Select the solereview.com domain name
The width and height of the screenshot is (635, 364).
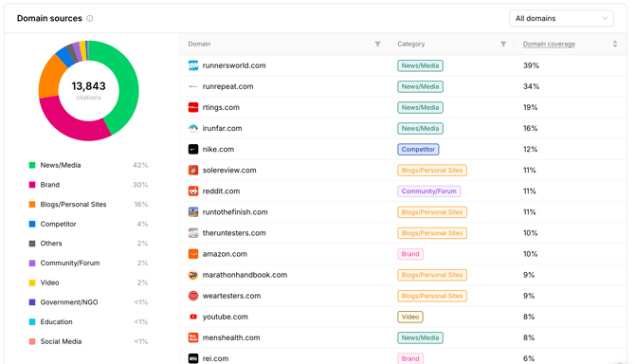229,170
